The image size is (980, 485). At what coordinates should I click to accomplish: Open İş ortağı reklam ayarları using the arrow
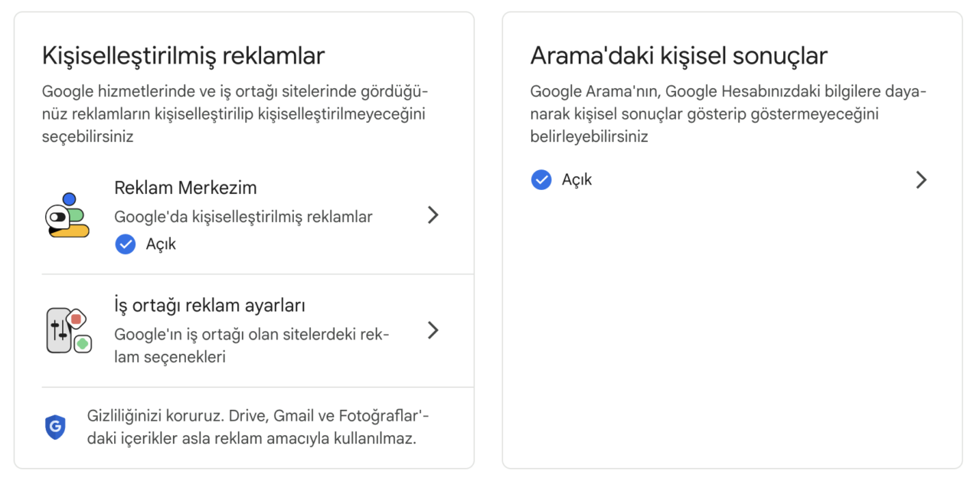[x=433, y=330]
